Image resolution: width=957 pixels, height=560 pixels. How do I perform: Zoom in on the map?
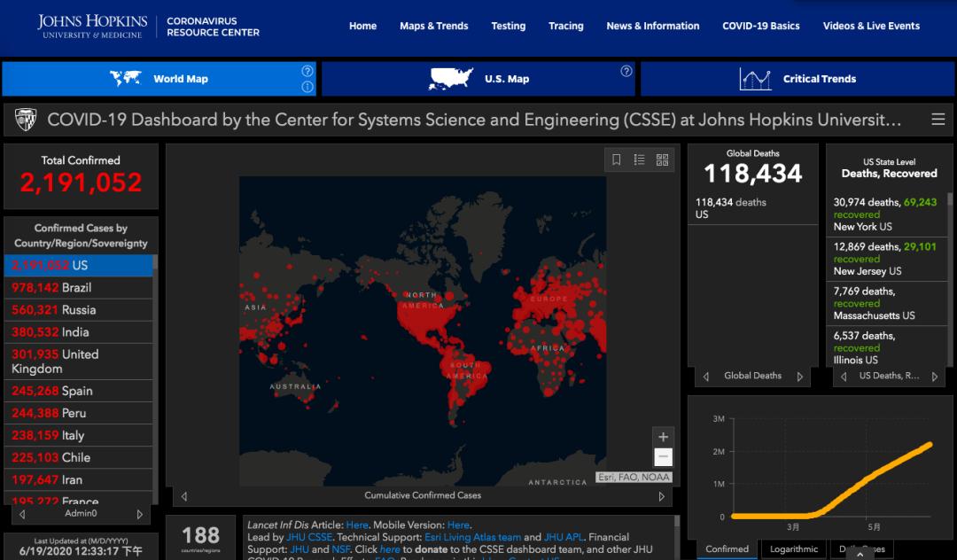tap(663, 437)
